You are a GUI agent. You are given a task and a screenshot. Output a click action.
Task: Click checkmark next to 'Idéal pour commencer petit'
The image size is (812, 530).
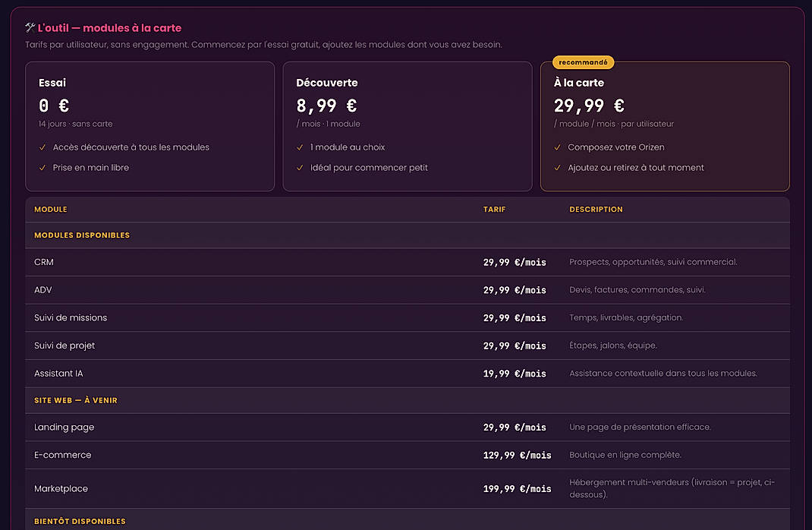pos(300,168)
